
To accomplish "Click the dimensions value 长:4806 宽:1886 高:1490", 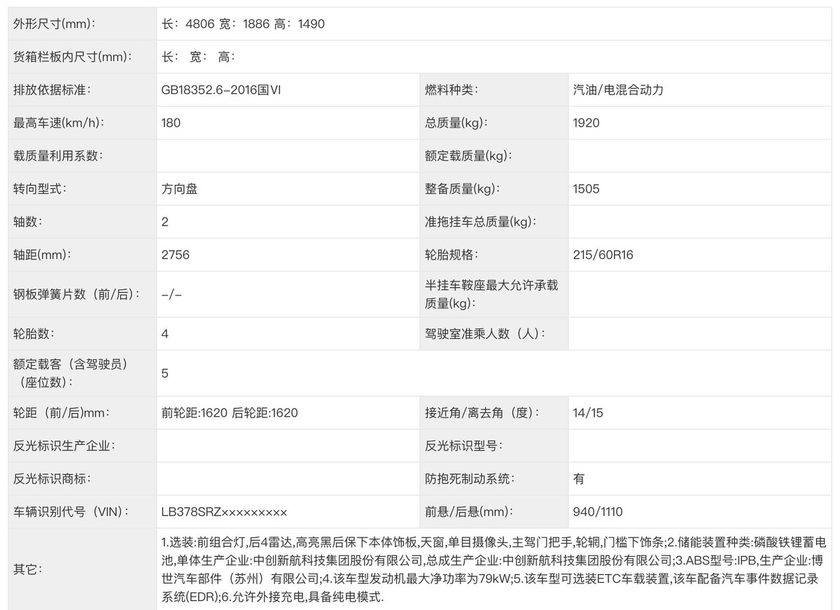I will point(243,24).
